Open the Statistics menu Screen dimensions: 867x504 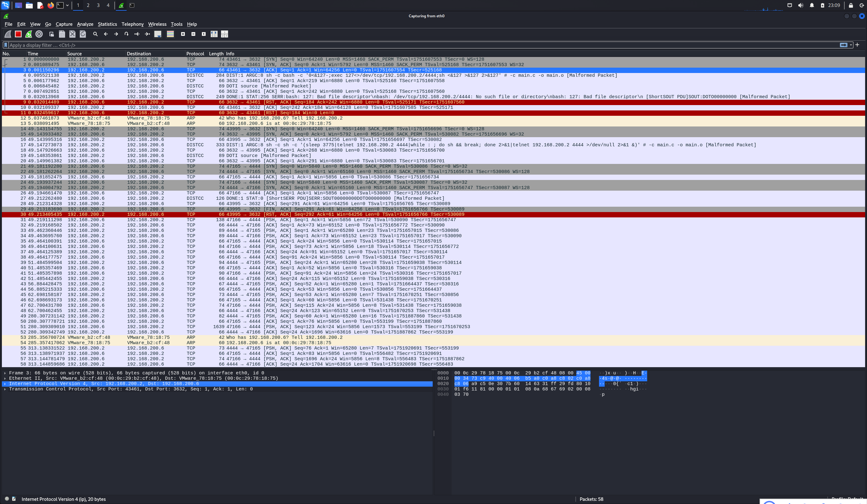tap(107, 24)
